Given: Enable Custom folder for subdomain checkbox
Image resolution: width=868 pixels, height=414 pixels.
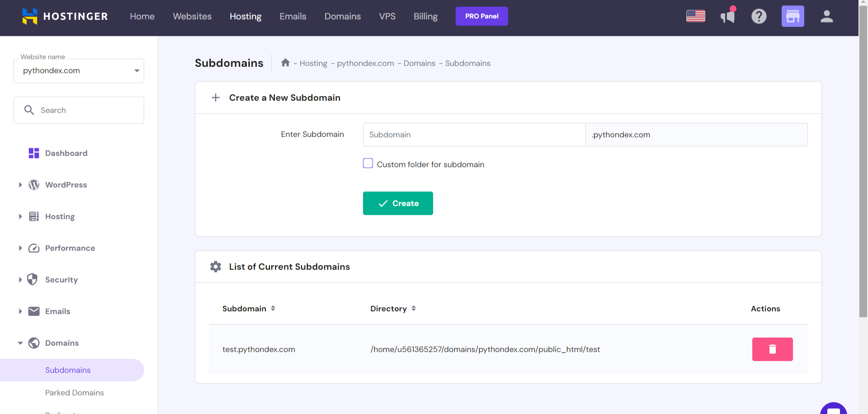Looking at the screenshot, I should click(368, 164).
